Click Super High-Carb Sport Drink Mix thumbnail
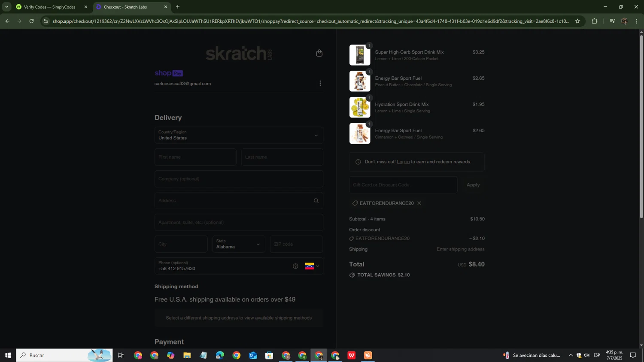This screenshot has width=644, height=362. point(360,55)
